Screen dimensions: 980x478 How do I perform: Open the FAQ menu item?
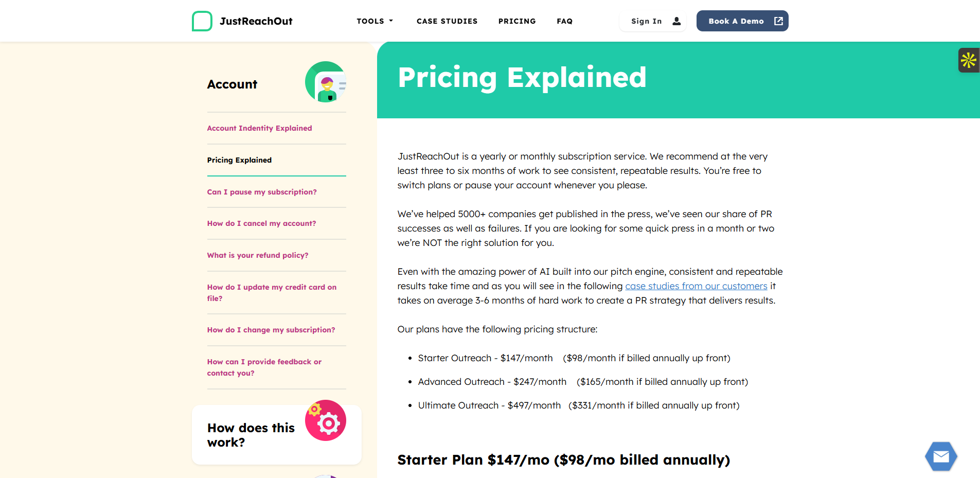click(564, 21)
